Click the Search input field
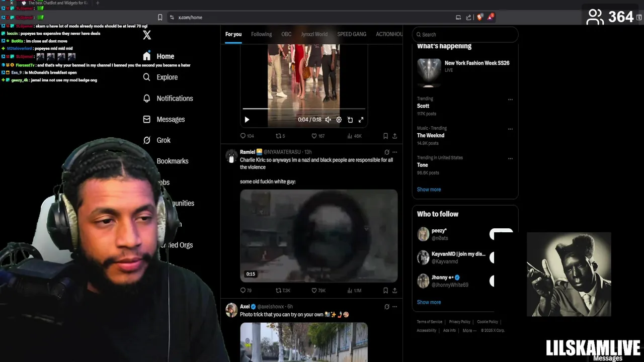The width and height of the screenshot is (644, 362). point(465,35)
